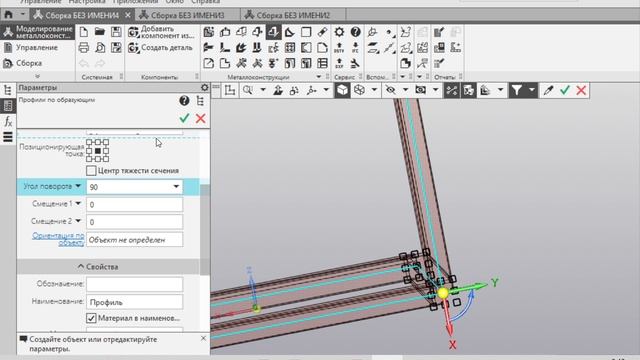The width and height of the screenshot is (640, 360).
Task: Confirm with the green check in the Параметры panel
Action: (x=184, y=118)
